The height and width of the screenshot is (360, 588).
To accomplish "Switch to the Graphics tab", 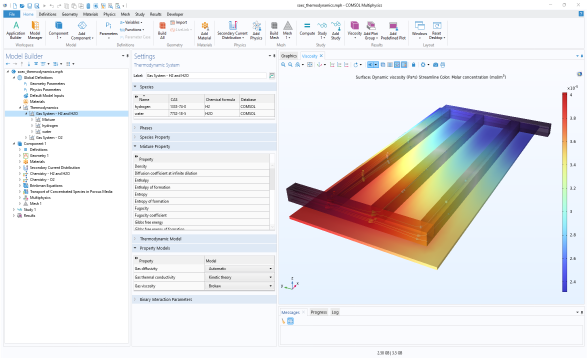I will 289,56.
